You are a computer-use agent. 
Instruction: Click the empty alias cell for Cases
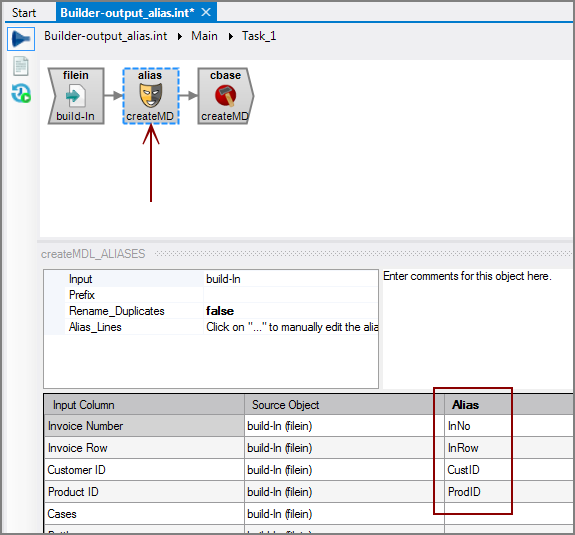509,514
